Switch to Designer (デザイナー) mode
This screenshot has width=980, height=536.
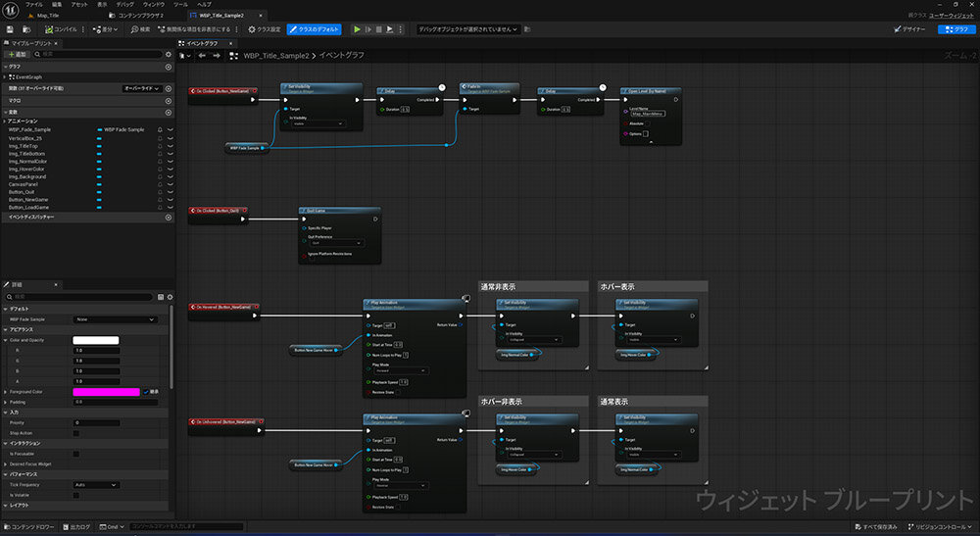tap(908, 29)
